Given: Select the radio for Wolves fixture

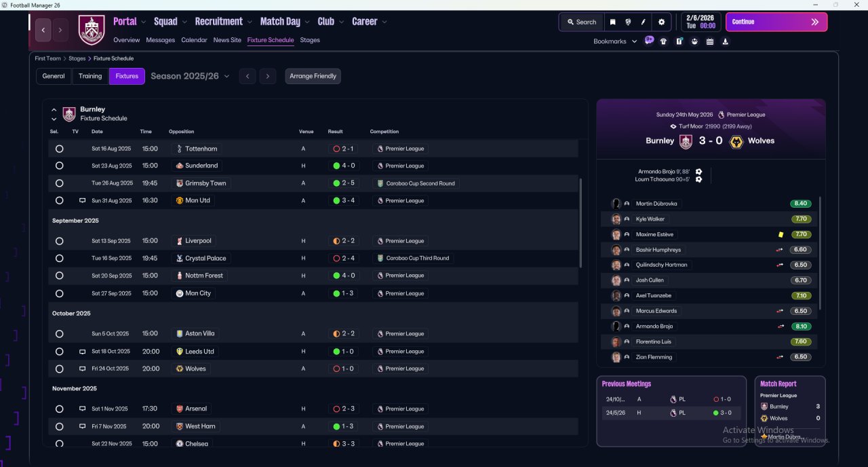Looking at the screenshot, I should 59,369.
